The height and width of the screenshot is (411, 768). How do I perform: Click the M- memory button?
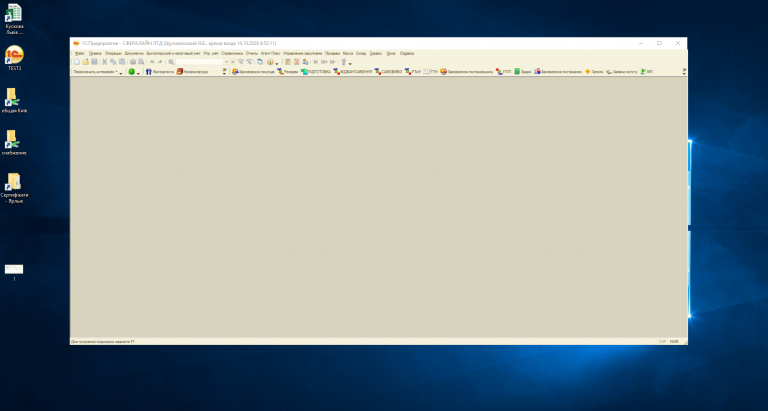click(333, 62)
